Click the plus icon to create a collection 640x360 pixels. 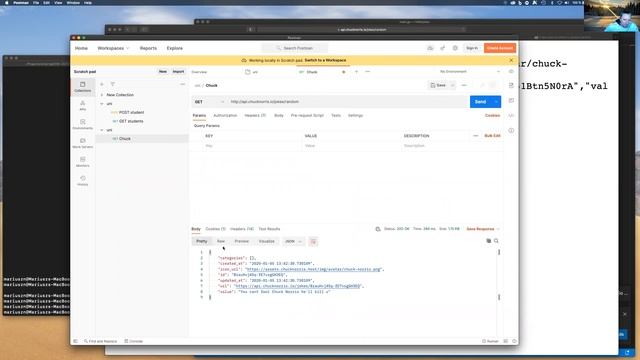tap(102, 84)
